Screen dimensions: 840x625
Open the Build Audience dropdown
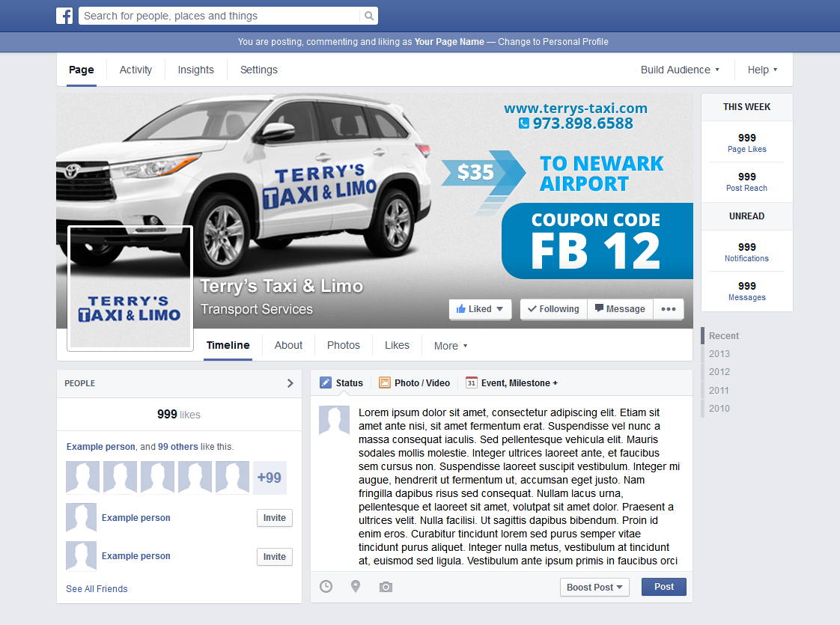pos(678,69)
